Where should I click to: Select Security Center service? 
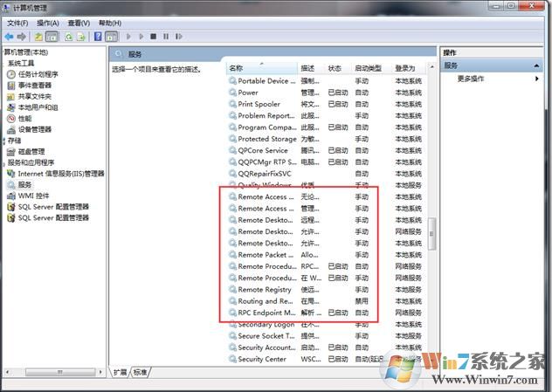[x=326, y=360]
